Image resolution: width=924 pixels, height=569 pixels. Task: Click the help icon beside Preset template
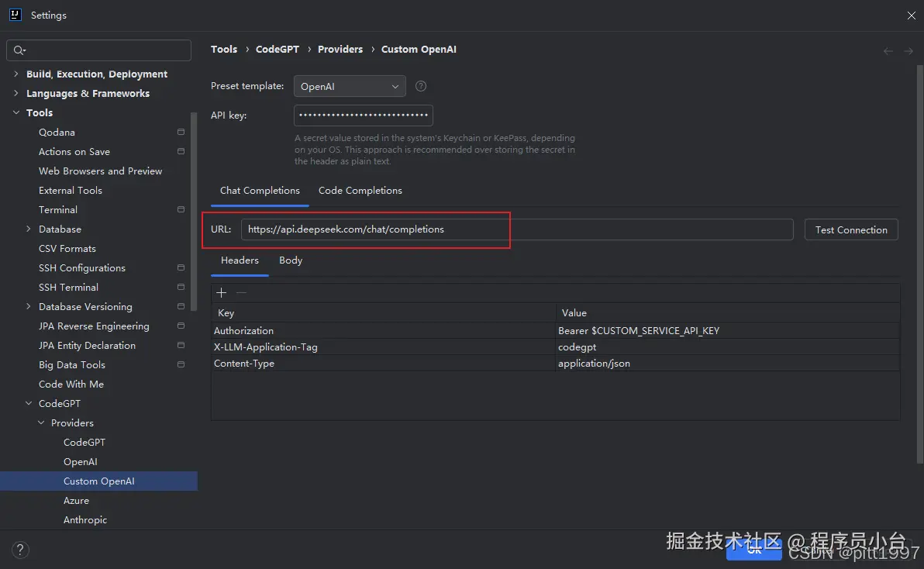coord(421,86)
